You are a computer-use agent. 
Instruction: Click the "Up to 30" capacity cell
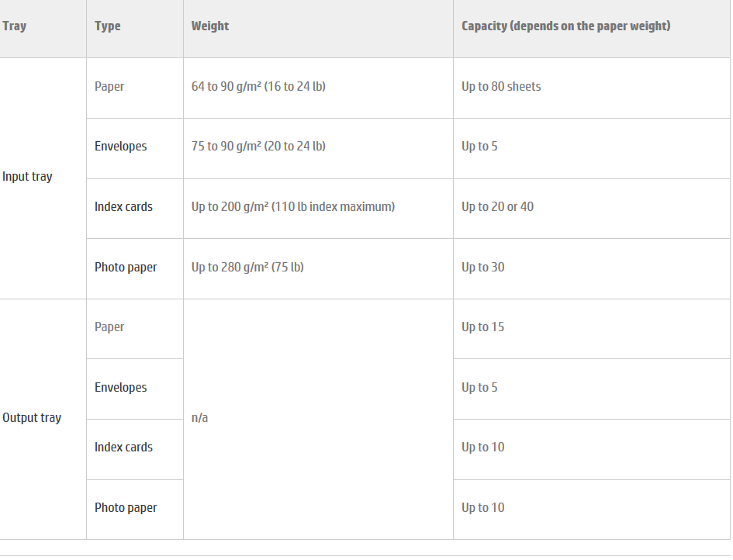pyautogui.click(x=482, y=268)
